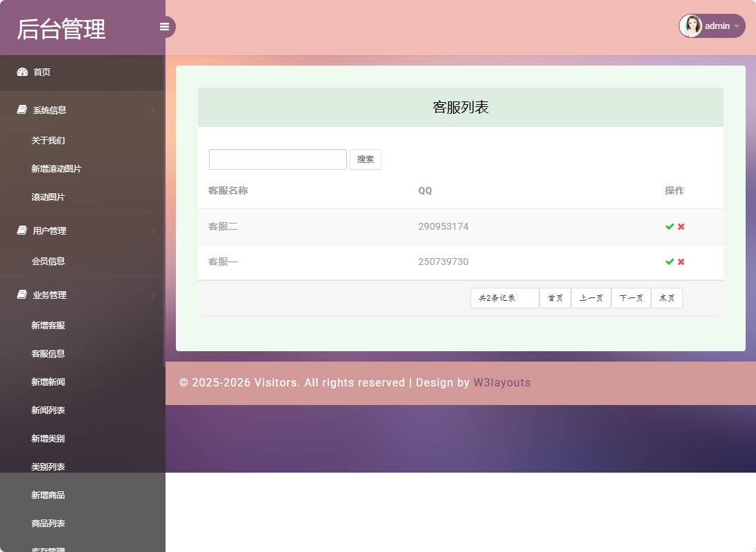
Task: Toggle the red delete mark on 客服二
Action: tap(679, 226)
